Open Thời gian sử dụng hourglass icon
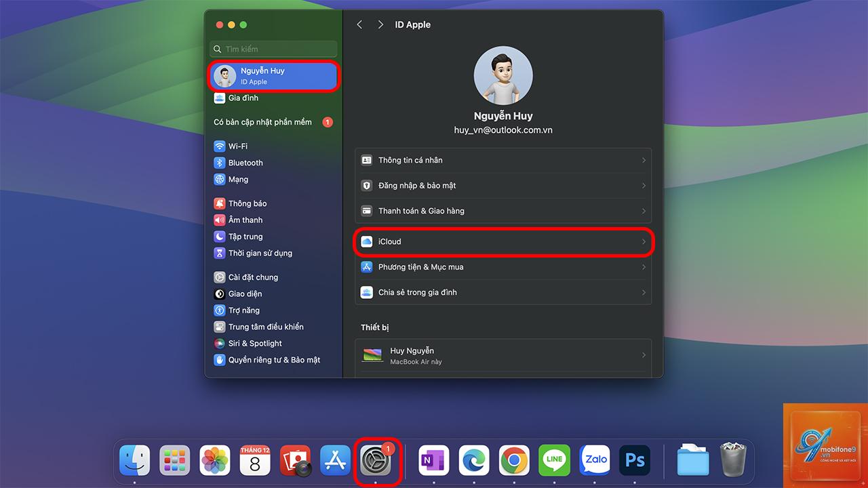This screenshot has height=488, width=868. tap(219, 253)
